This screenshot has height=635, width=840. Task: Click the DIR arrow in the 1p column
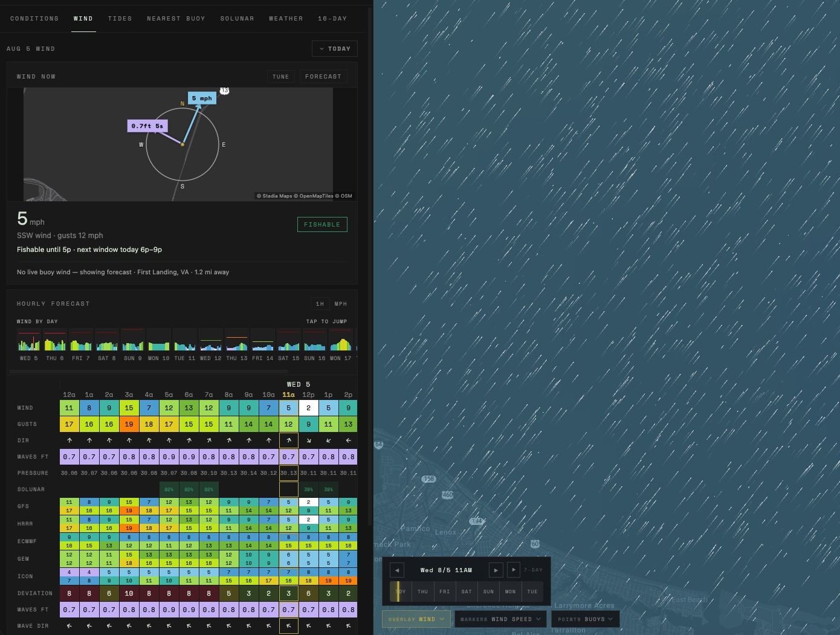tap(329, 440)
